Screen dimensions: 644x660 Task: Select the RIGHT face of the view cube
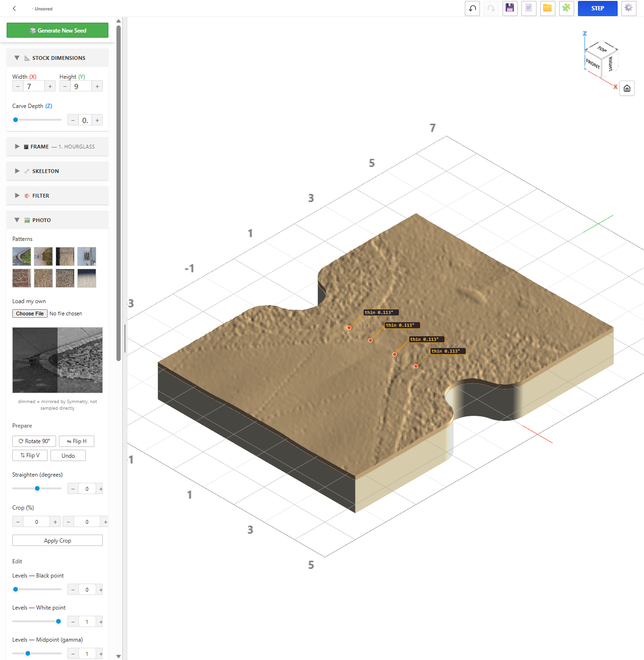[610, 63]
